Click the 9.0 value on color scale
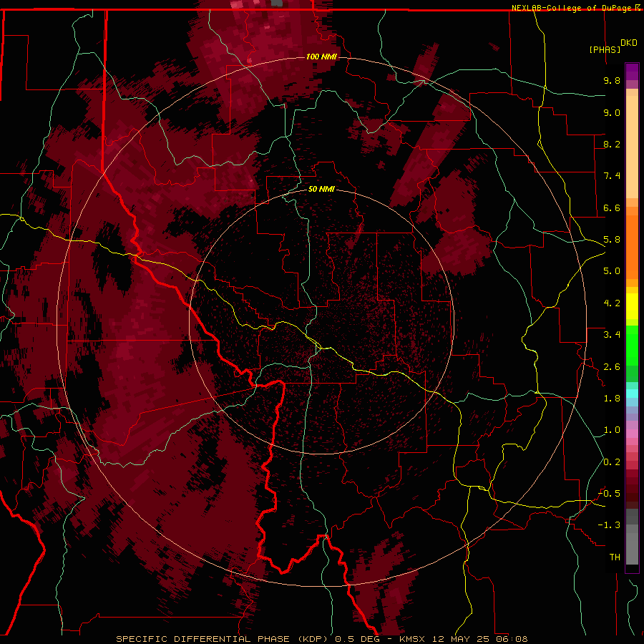 point(612,112)
